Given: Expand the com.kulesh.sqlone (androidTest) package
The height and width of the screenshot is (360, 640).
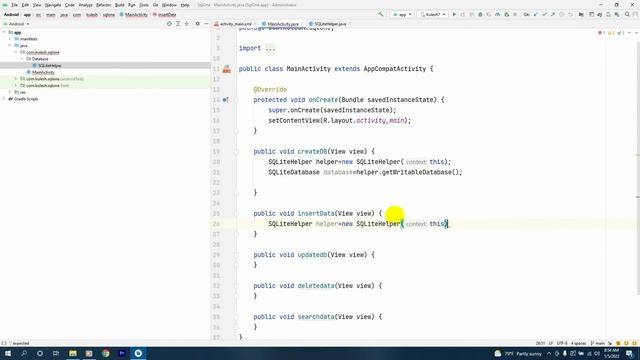Looking at the screenshot, I should [x=16, y=79].
